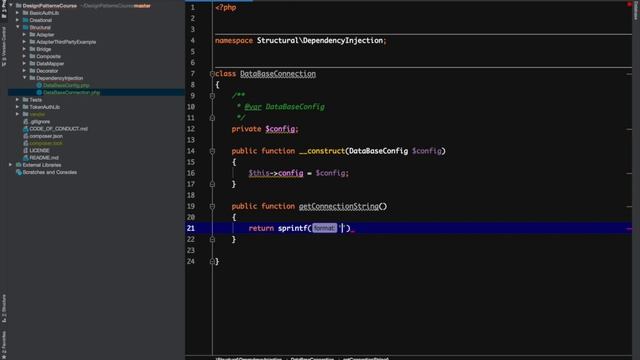Click the sprintf call on line 21
The width and height of the screenshot is (640, 360).
(293, 228)
